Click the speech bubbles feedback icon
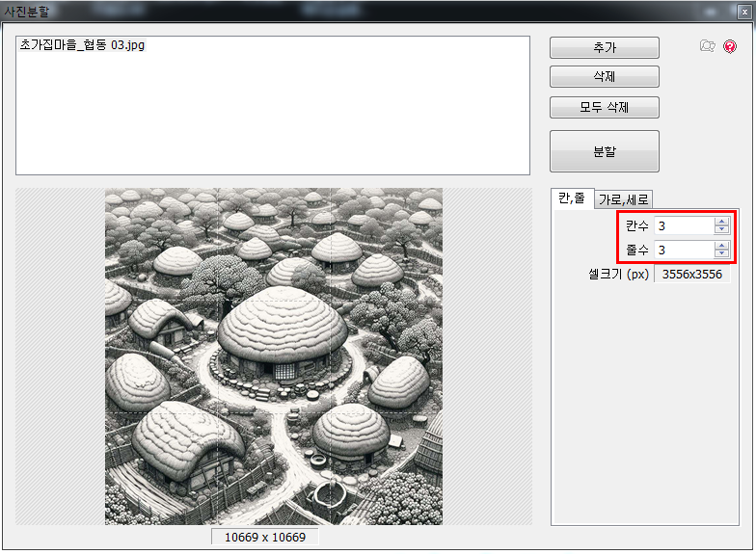The width and height of the screenshot is (756, 554). (708, 46)
